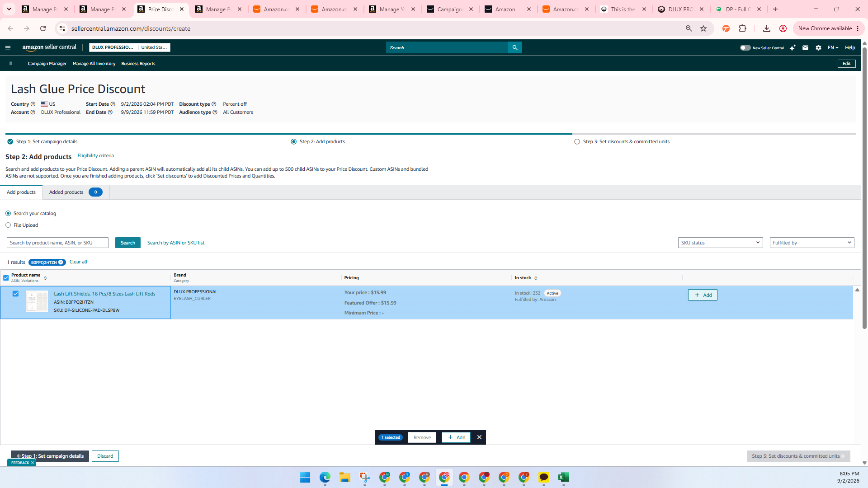Open the settings gear icon
This screenshot has height=488, width=868.
[818, 47]
